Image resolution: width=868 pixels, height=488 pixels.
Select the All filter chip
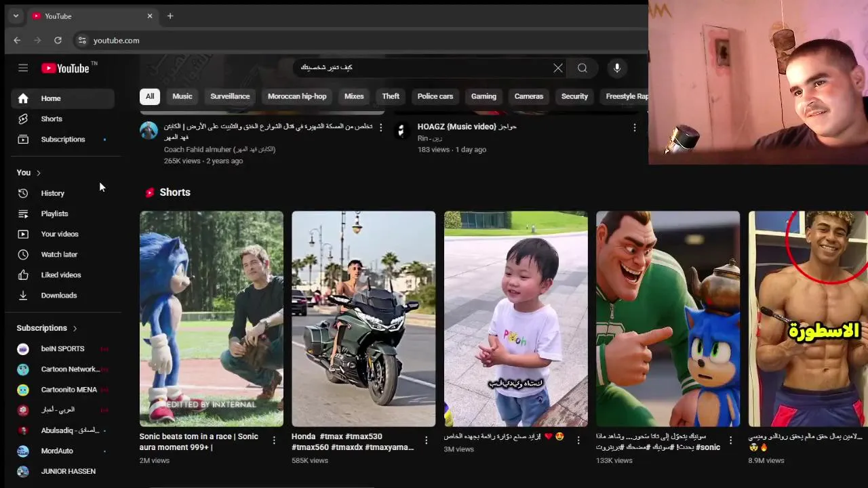tap(150, 96)
